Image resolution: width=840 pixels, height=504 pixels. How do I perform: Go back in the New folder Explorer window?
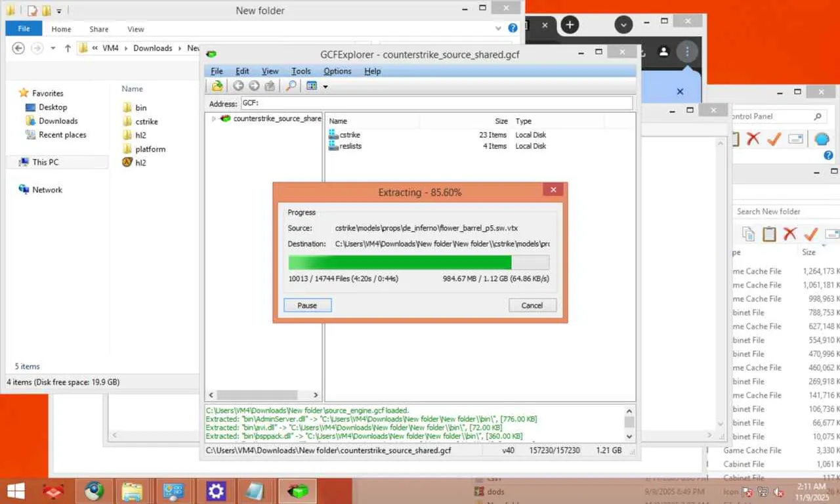[18, 48]
